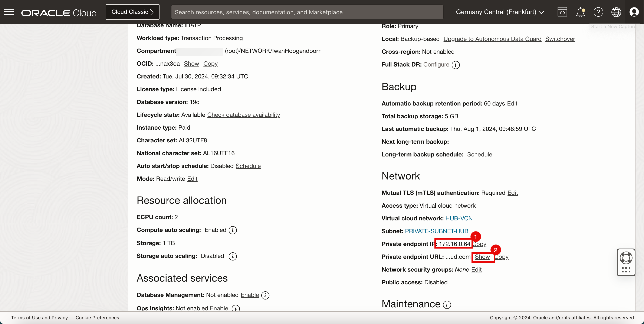The width and height of the screenshot is (644, 324).
Task: Open the help question mark menu
Action: point(598,12)
